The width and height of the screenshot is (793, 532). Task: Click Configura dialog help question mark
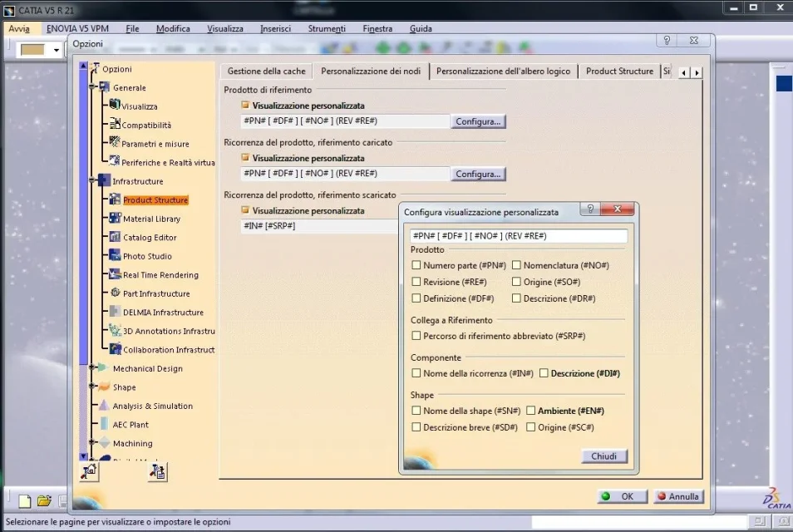click(590, 209)
